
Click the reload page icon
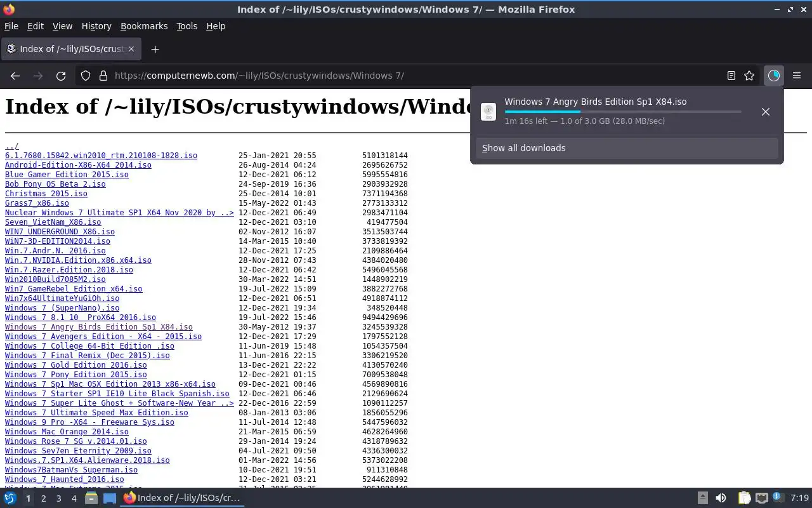(61, 76)
